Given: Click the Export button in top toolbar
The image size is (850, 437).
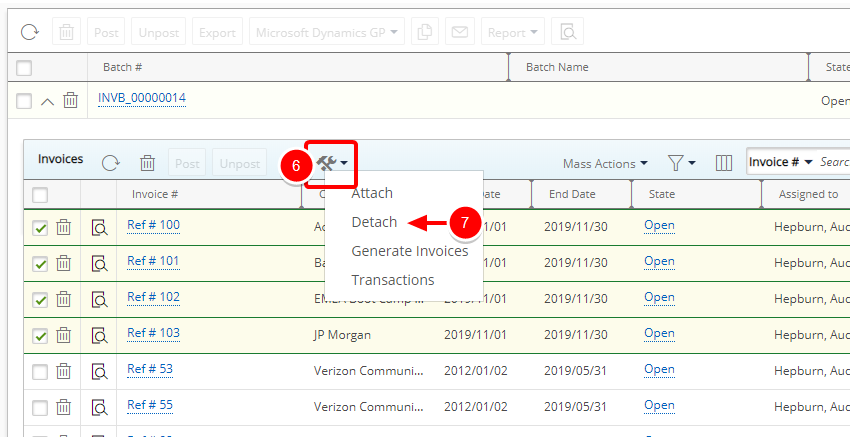Looking at the screenshot, I should coord(217,32).
